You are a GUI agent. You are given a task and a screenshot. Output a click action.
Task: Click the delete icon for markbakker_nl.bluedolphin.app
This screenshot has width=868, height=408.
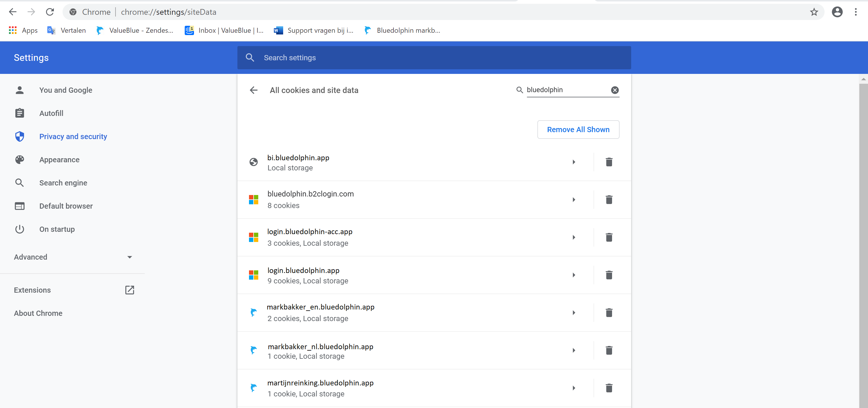click(x=609, y=350)
